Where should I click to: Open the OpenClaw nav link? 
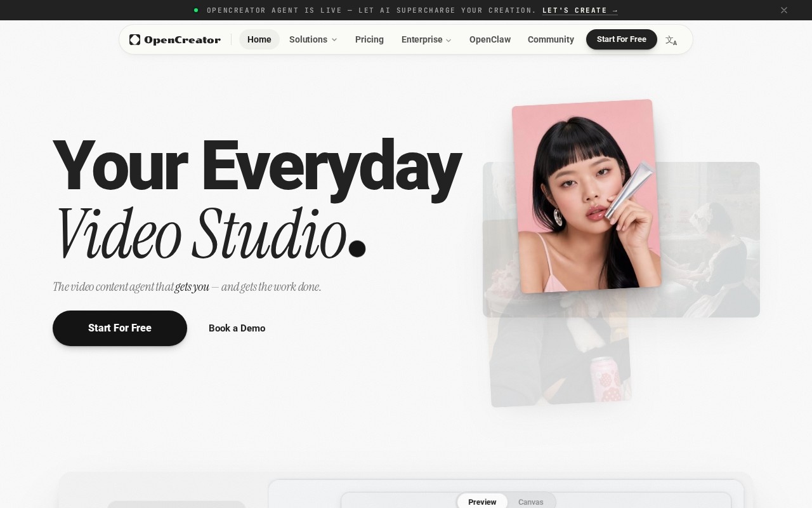tap(490, 39)
